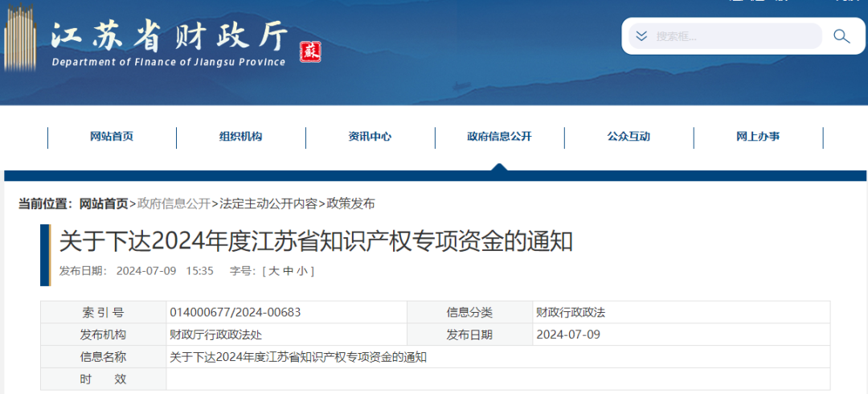This screenshot has width=868, height=394.
Task: Click the 时效 label cell
Action: click(x=104, y=380)
